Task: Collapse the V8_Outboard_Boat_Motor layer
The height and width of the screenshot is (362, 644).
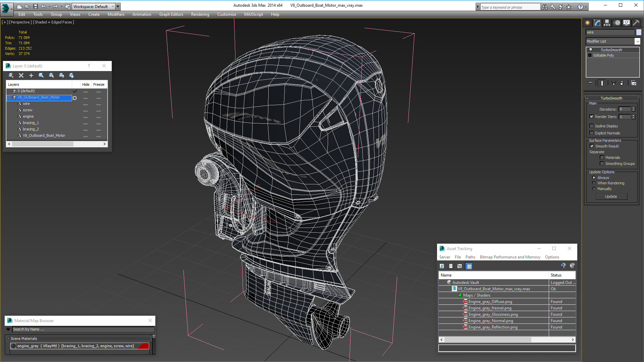Action: pyautogui.click(x=9, y=98)
